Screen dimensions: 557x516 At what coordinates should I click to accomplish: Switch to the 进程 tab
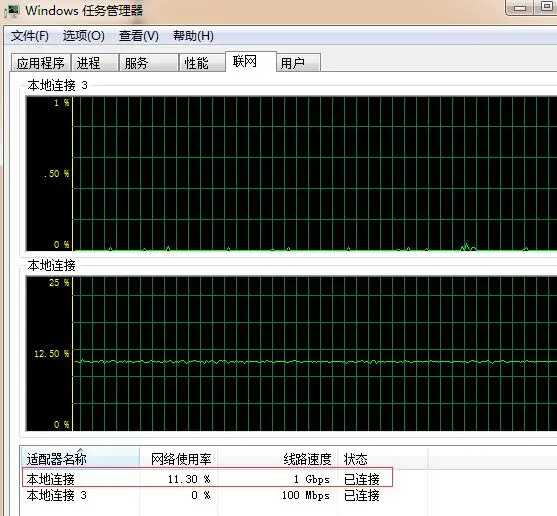pos(94,63)
